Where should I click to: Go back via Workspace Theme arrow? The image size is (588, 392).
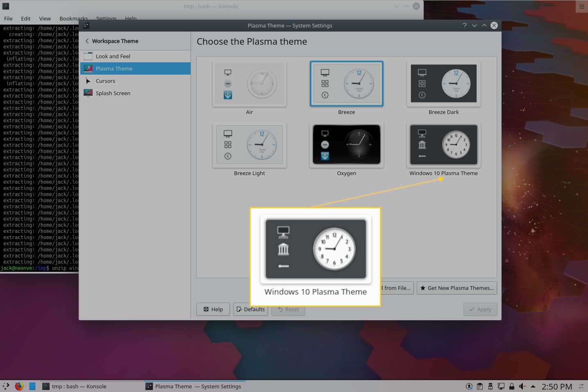coord(87,41)
